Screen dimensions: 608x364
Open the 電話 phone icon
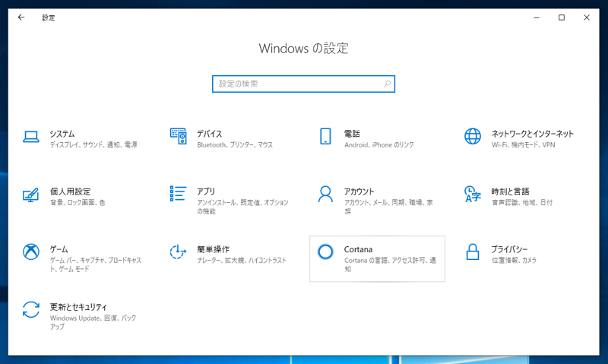point(325,136)
